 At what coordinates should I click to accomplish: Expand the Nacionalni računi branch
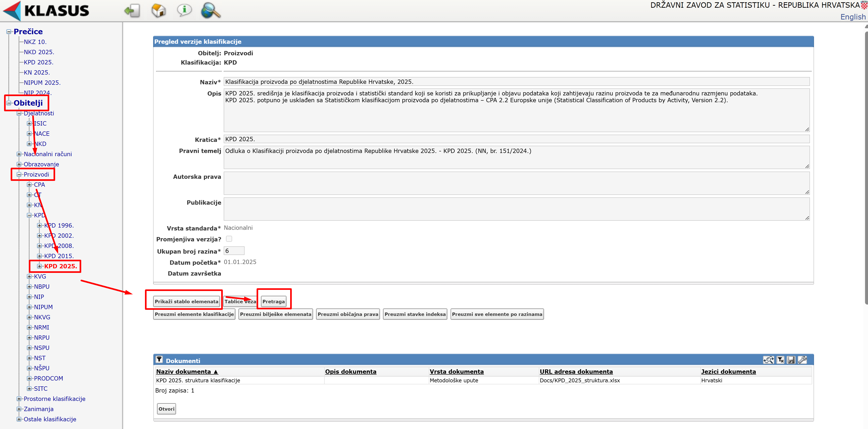(x=19, y=154)
